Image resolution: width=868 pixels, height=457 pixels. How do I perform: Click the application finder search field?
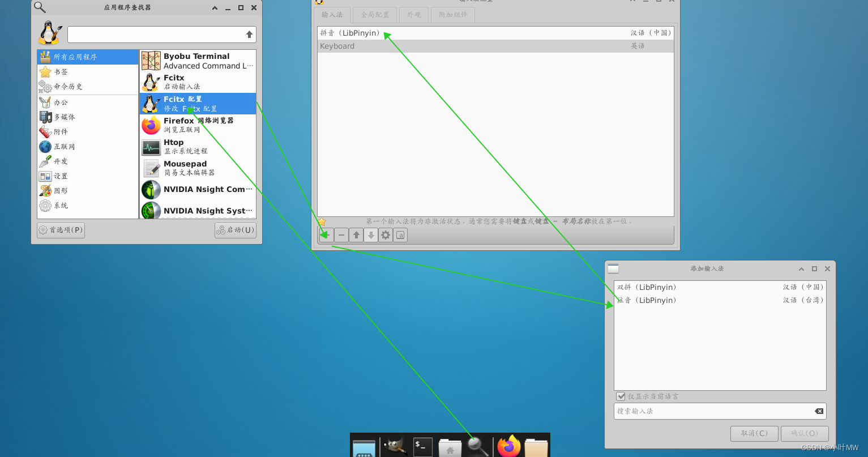pos(161,35)
